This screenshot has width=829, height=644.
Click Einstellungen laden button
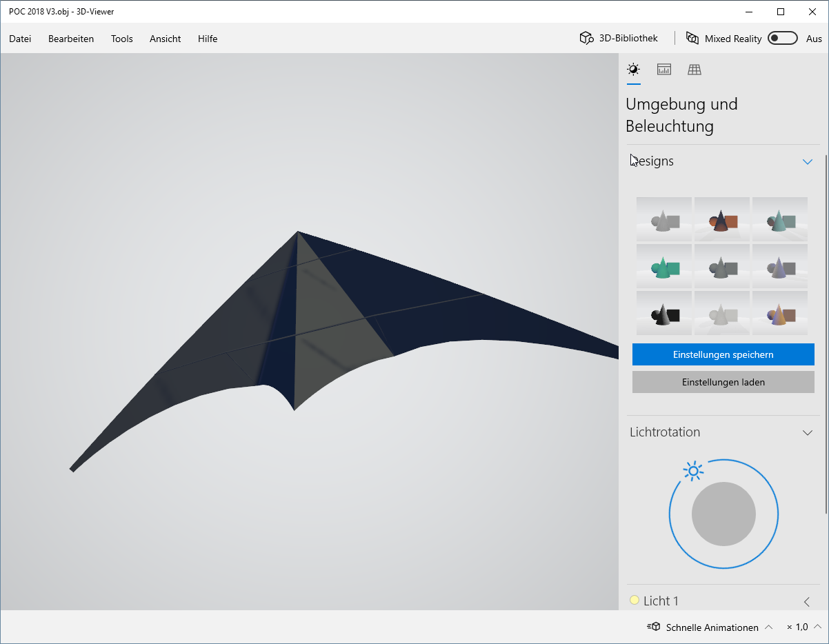pos(723,382)
